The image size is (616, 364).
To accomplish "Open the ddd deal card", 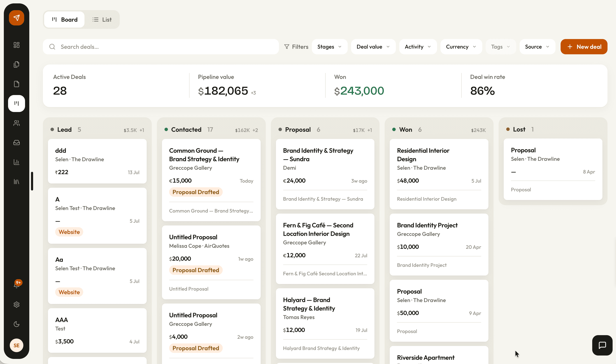I will [97, 161].
